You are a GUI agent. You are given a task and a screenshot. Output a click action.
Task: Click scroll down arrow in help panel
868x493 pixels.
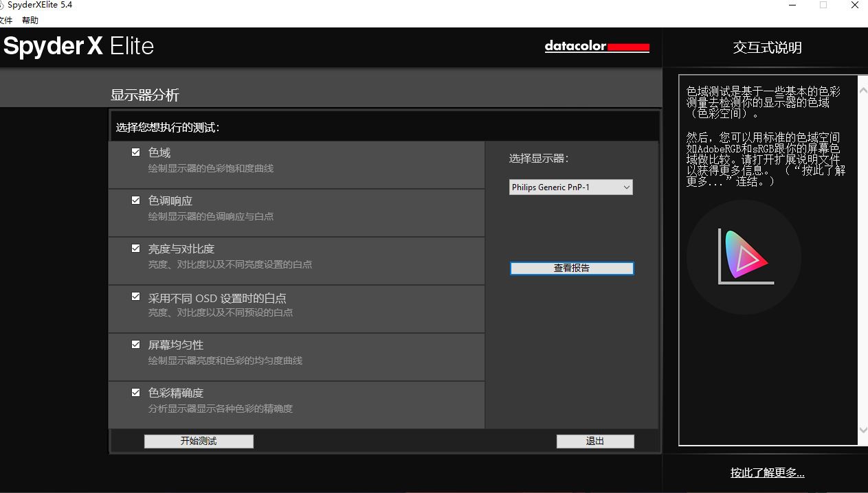tap(863, 430)
